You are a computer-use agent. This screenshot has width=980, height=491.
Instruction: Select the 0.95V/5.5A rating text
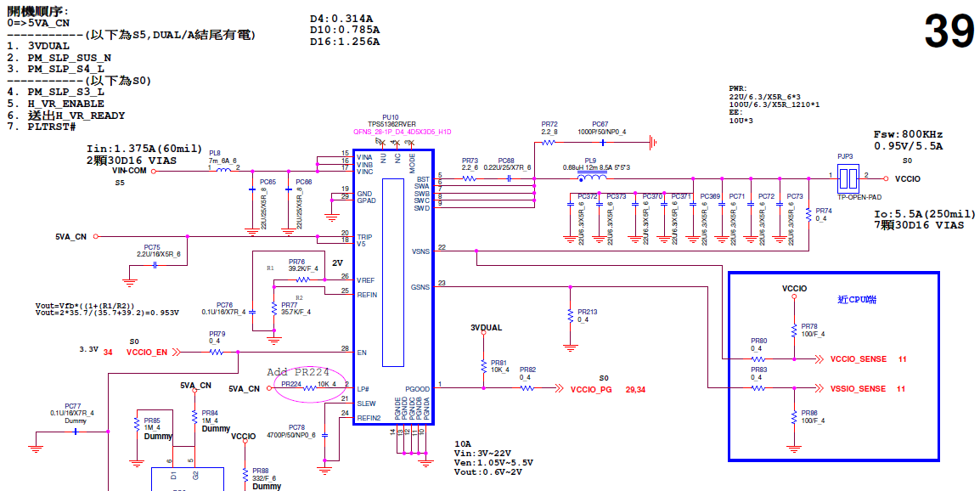[x=908, y=146]
